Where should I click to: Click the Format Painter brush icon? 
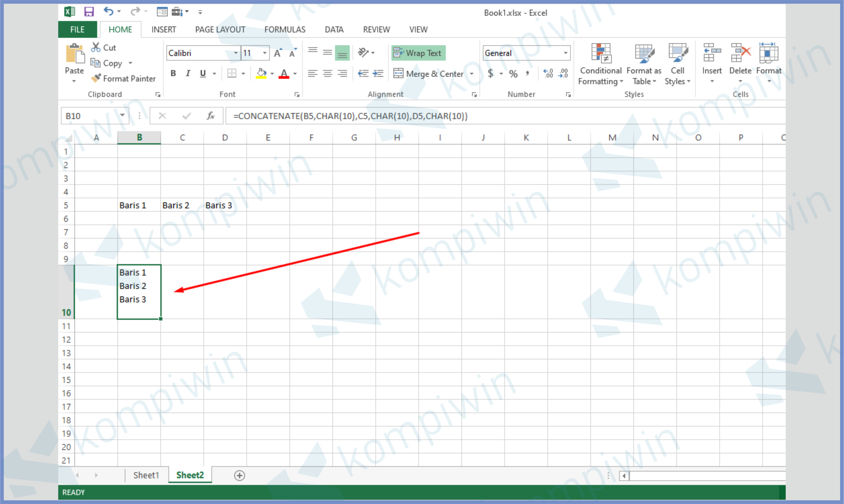(x=96, y=78)
